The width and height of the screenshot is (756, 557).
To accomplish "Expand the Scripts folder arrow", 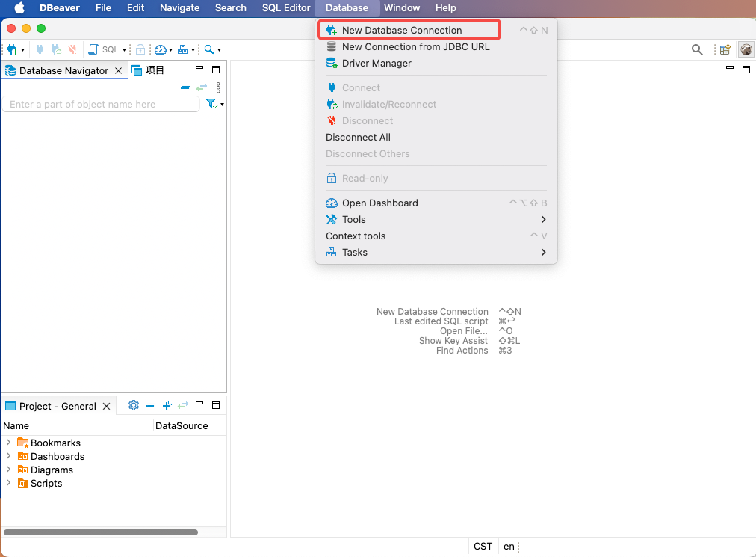I will pyautogui.click(x=8, y=483).
